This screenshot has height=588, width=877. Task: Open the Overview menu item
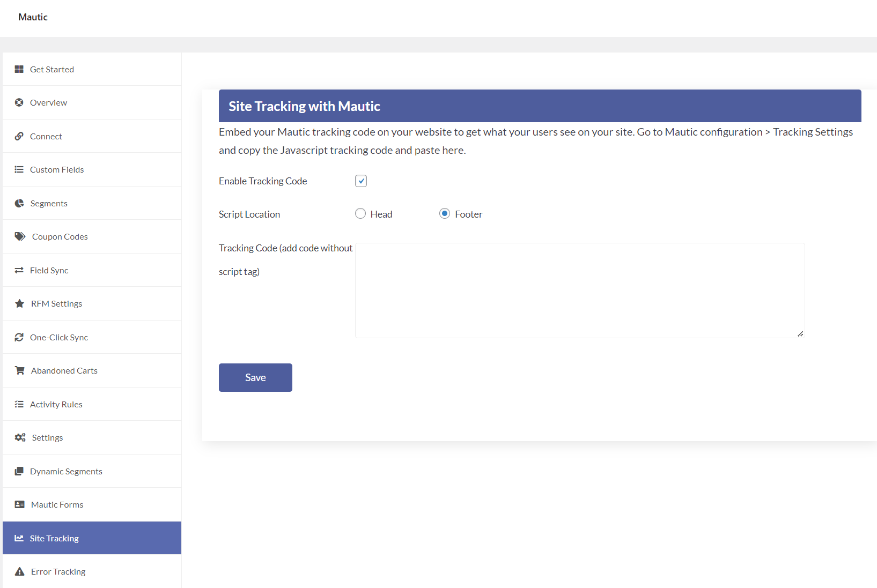pos(92,102)
